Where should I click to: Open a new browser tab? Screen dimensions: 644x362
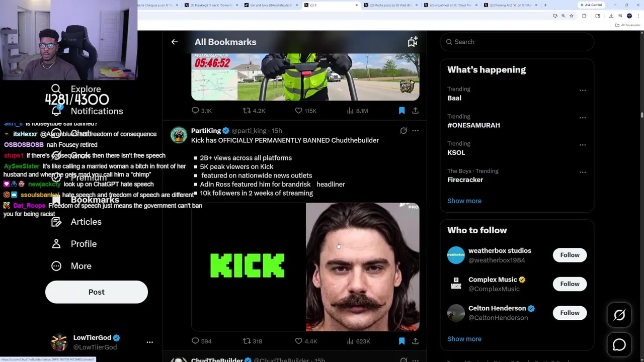coord(545,5)
